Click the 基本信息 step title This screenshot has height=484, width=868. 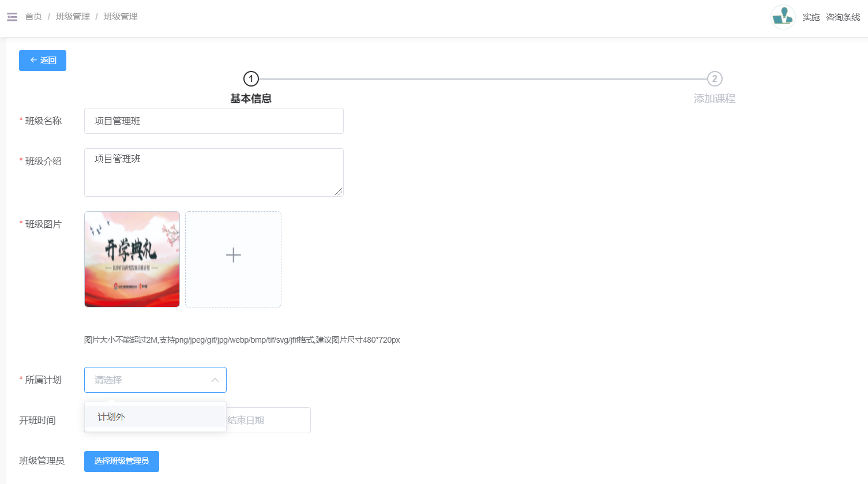point(251,99)
